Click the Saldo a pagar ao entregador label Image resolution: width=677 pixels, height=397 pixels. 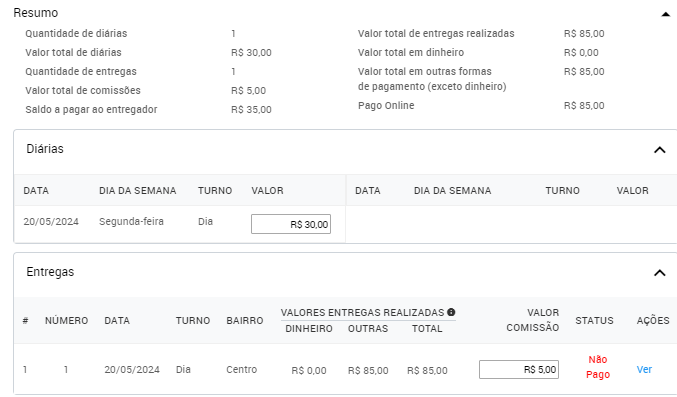pos(91,109)
